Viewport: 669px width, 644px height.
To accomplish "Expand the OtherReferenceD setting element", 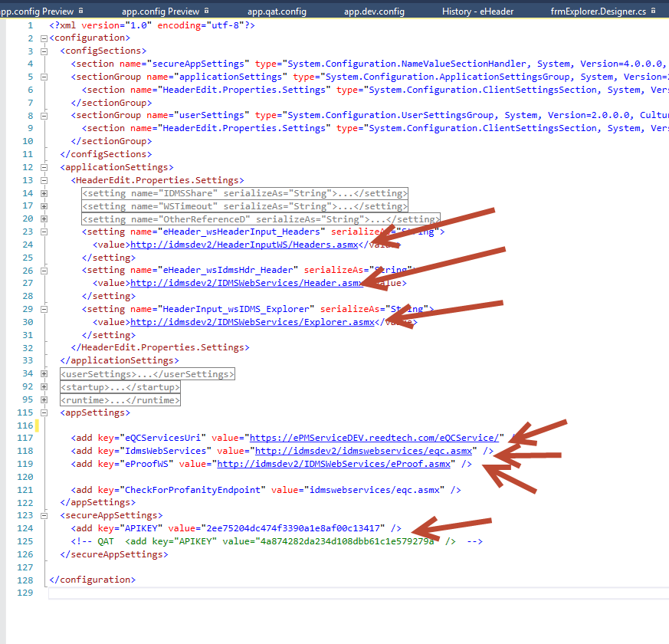I will (x=44, y=219).
